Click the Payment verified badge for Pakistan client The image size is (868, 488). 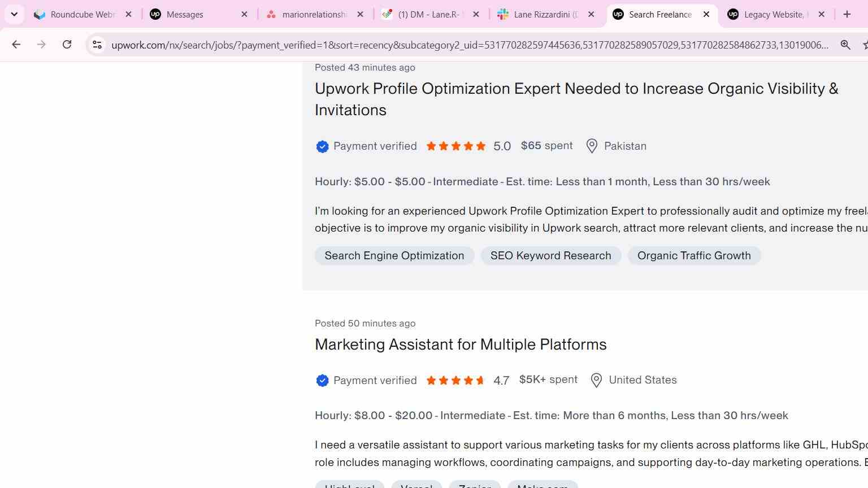coord(366,146)
